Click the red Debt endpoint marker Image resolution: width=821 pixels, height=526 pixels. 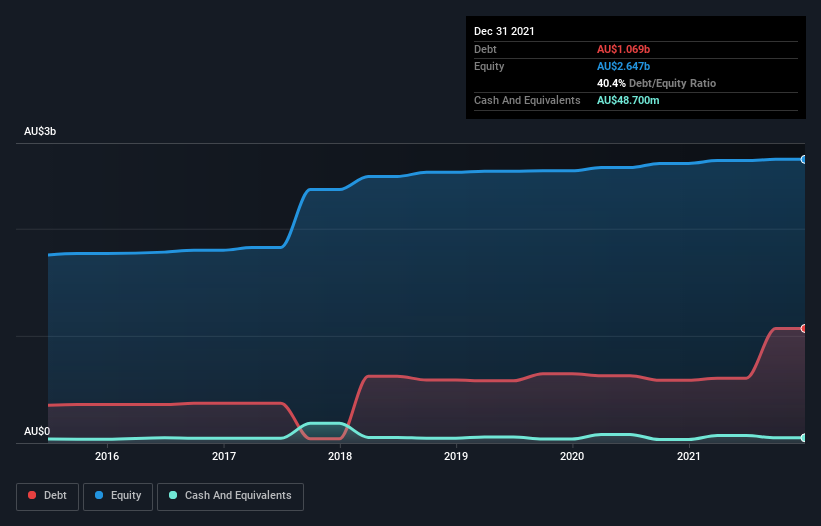(804, 329)
